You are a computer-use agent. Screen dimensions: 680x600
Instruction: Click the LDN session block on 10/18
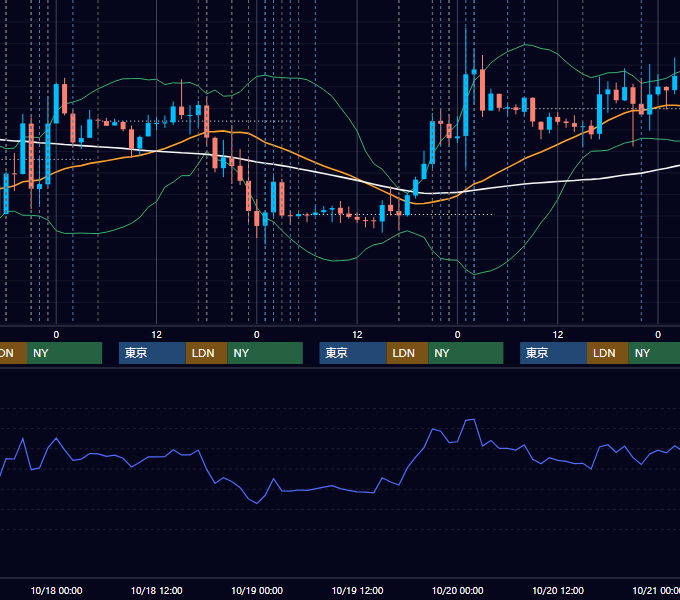(206, 353)
